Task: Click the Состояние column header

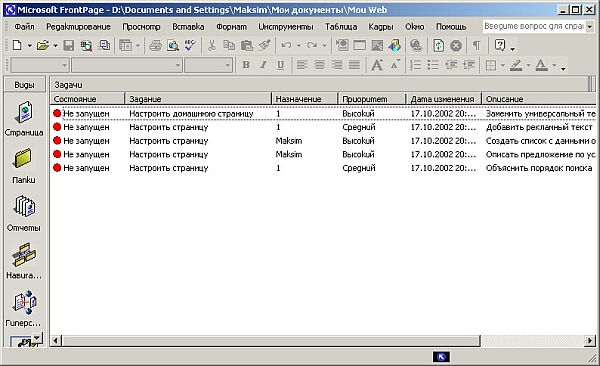Action: (x=87, y=99)
